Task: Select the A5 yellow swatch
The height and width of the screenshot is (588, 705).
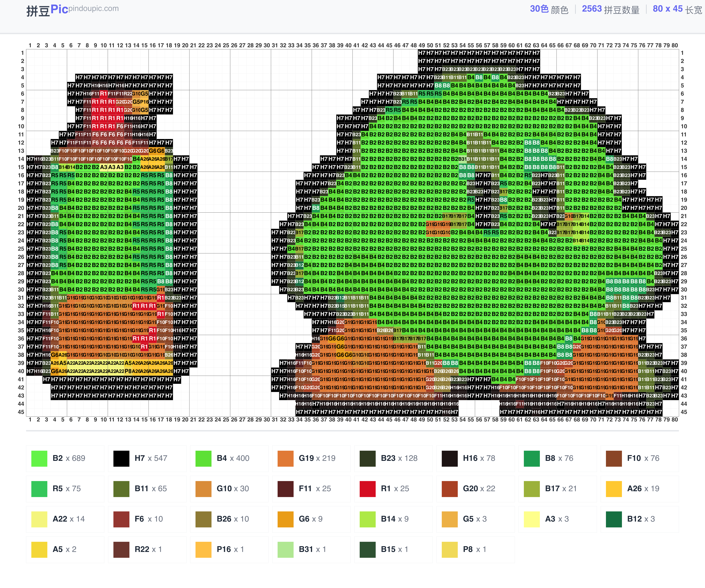Action: [x=39, y=549]
